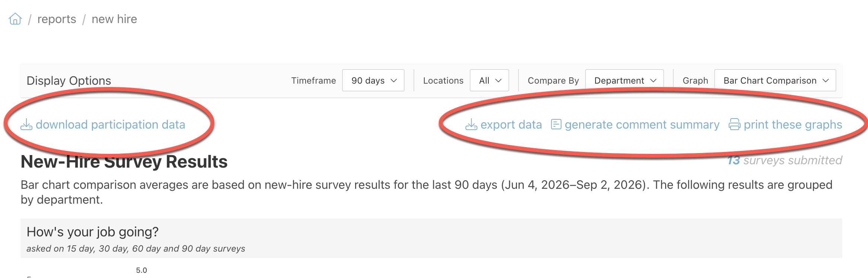Click the download participation data tray icon
The height and width of the screenshot is (278, 868).
(26, 125)
